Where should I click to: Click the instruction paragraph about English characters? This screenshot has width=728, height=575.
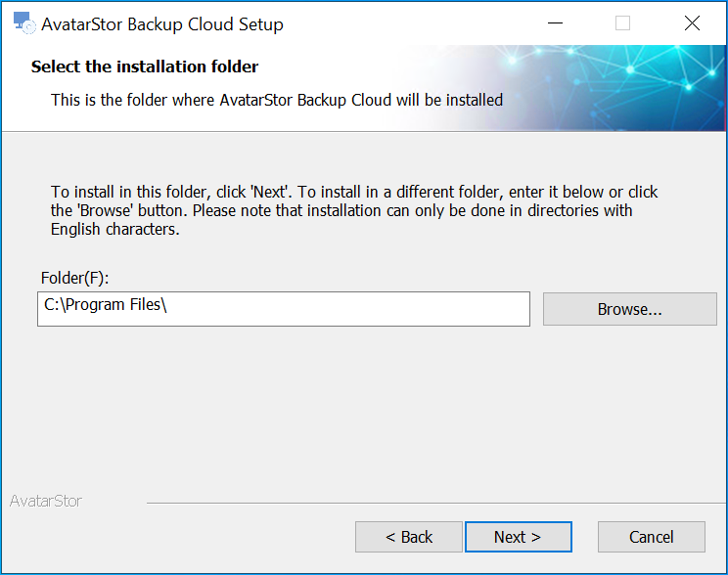[x=354, y=210]
